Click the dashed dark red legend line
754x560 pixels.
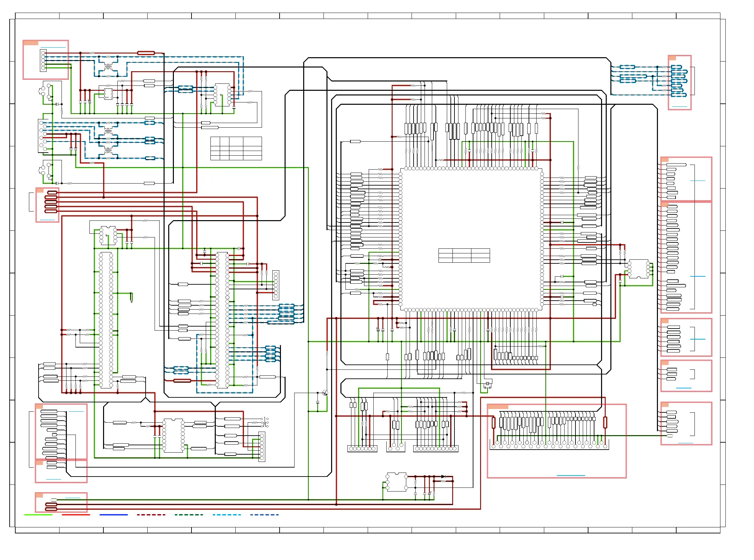[x=151, y=514]
